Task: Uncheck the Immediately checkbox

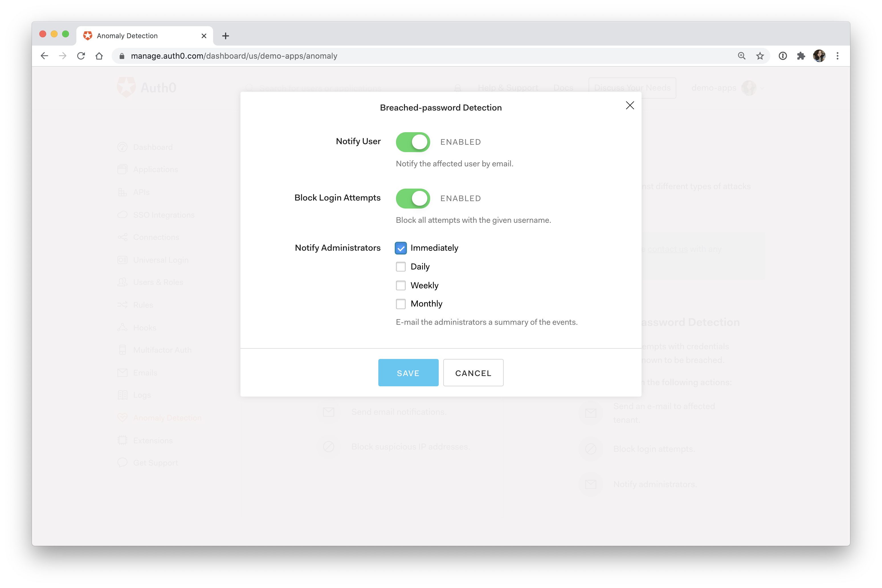Action: 401,248
